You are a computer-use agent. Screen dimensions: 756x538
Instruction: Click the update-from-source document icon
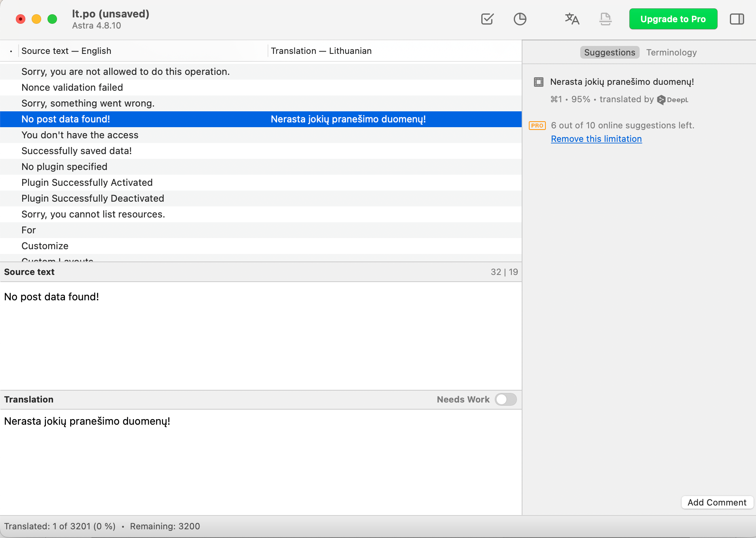tap(605, 19)
